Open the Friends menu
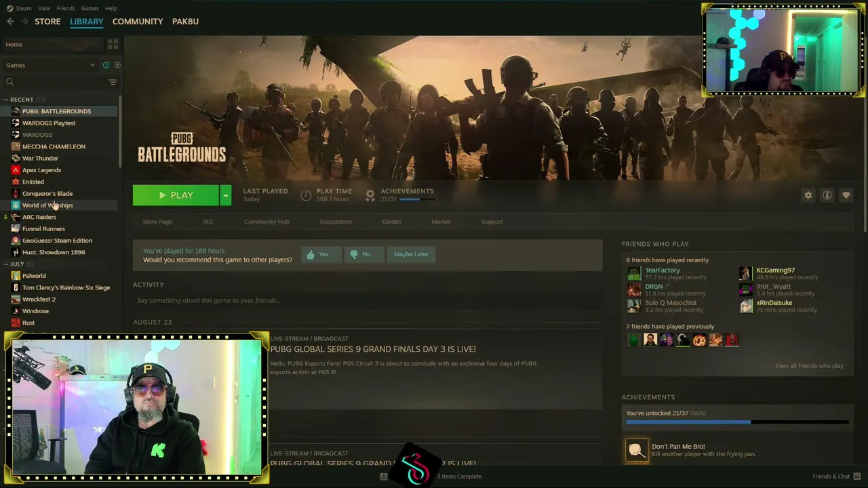 tap(66, 8)
